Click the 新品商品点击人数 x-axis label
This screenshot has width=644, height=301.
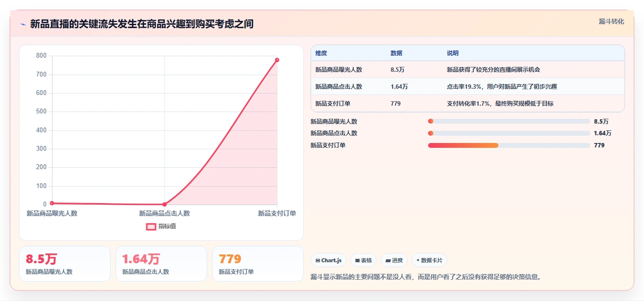(x=165, y=213)
